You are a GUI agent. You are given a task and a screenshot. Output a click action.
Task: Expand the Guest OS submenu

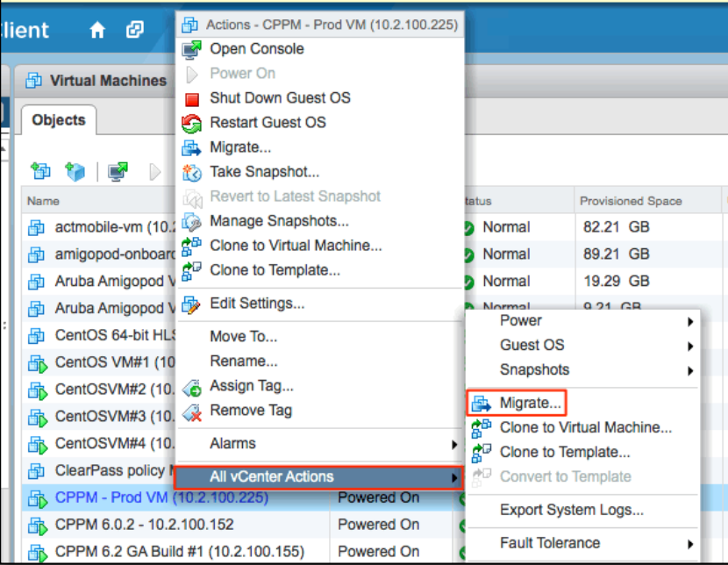click(x=582, y=346)
